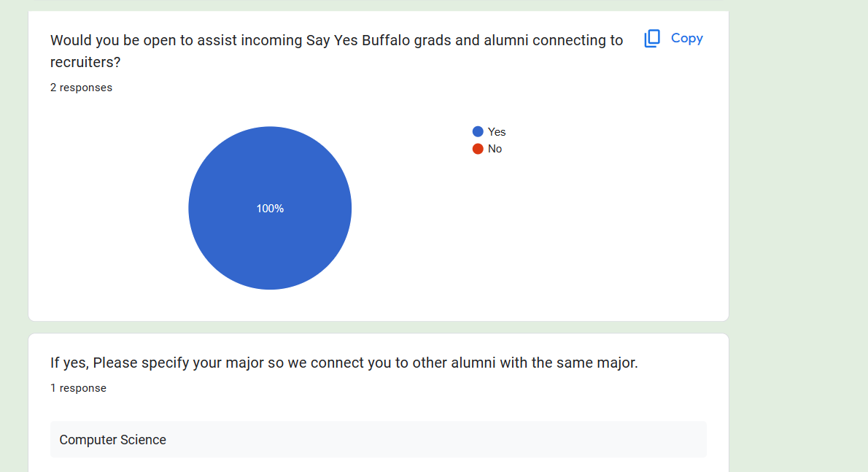Toggle the Yes category in the chart legend
This screenshot has height=472, width=868.
489,131
